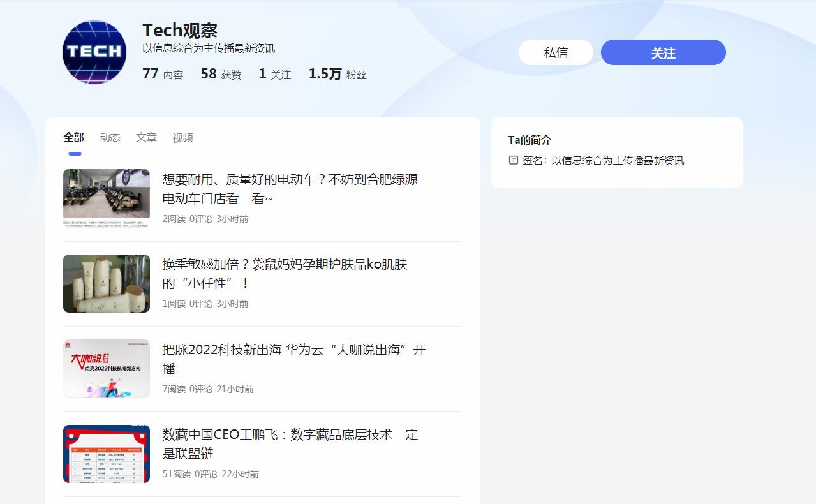Select the 全部 tab
The height and width of the screenshot is (504, 816).
(74, 137)
